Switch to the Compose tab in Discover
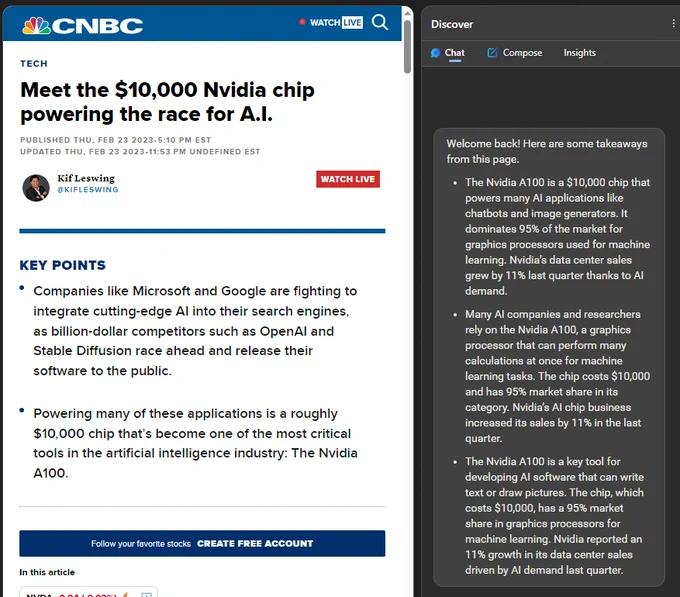This screenshot has height=597, width=680. click(515, 53)
